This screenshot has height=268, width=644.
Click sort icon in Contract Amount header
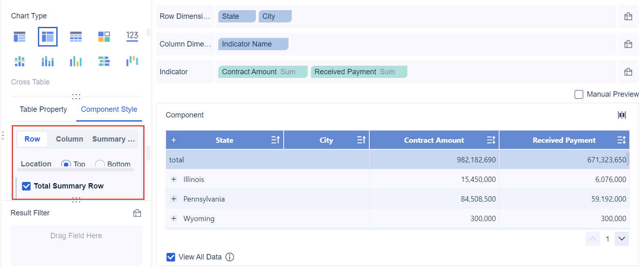[491, 140]
